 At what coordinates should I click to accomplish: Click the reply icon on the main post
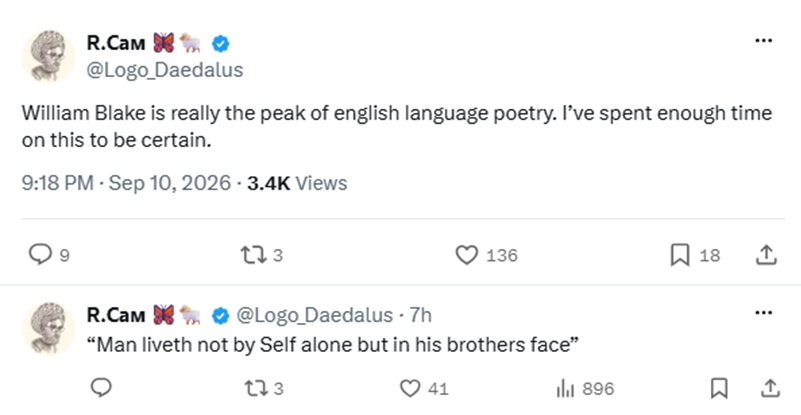point(40,254)
